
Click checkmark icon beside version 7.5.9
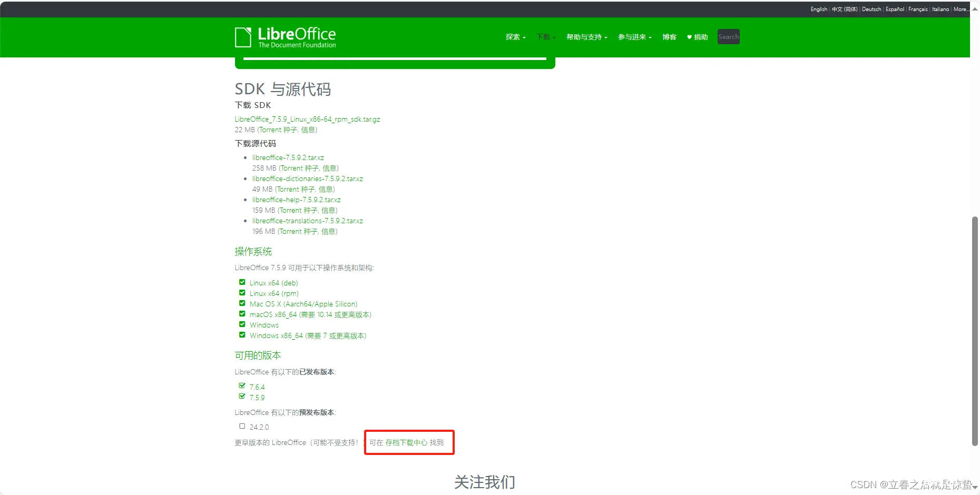tap(242, 397)
